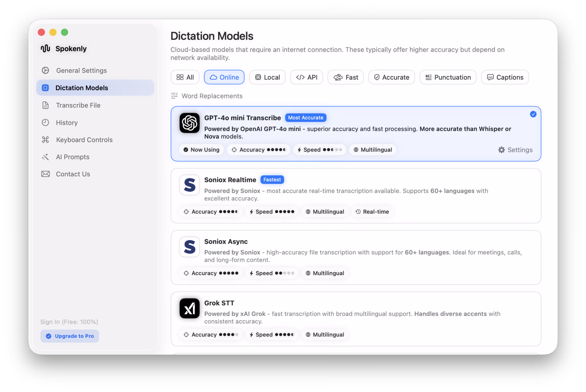Click the Keyboard Controls command icon
The image size is (586, 392).
pyautogui.click(x=45, y=140)
